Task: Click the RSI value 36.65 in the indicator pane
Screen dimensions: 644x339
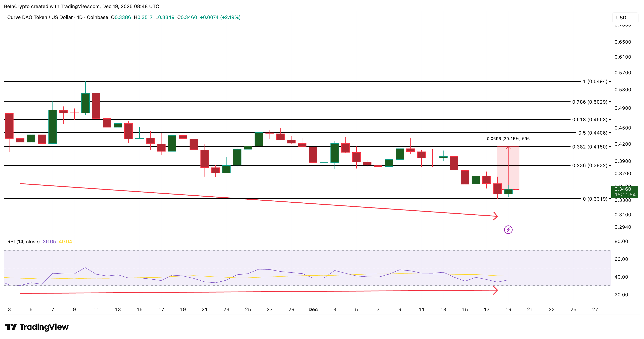Action: point(49,241)
